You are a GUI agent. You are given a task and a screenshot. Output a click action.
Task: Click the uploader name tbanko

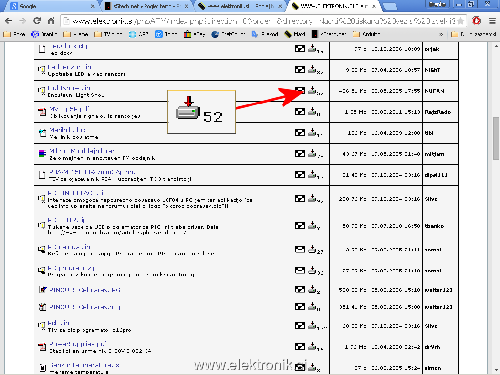tap(434, 226)
